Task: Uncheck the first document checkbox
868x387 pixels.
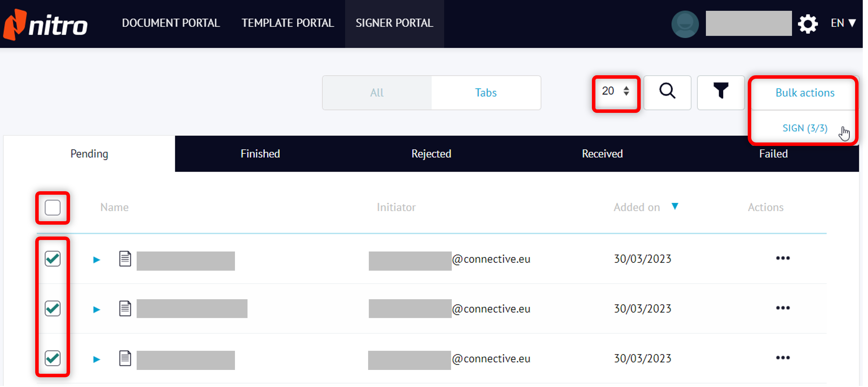Action: tap(53, 259)
